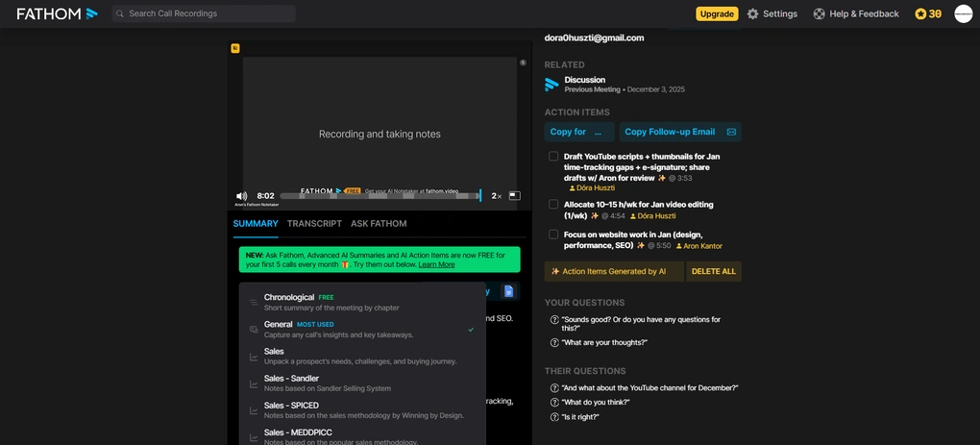Click question icon beside "What are your thoughts?"

[x=554, y=342]
